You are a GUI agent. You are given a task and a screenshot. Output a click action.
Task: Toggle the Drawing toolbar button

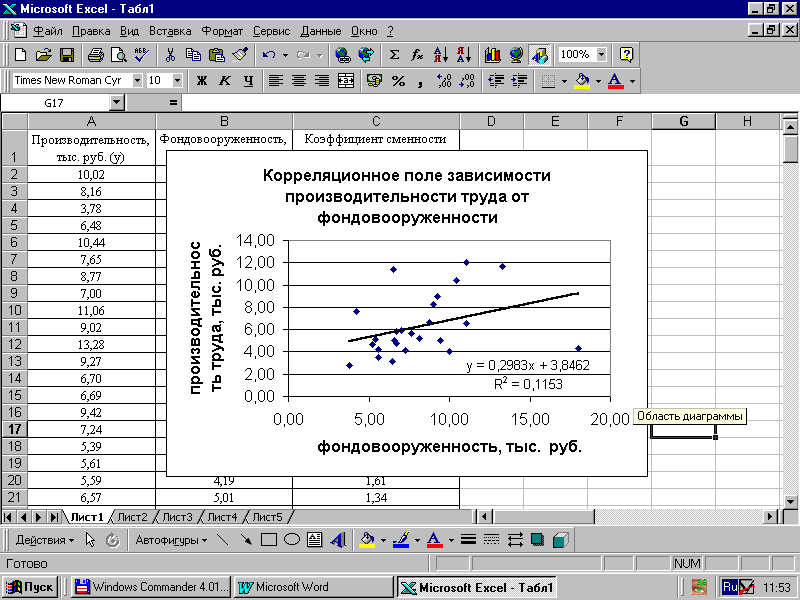click(540, 55)
